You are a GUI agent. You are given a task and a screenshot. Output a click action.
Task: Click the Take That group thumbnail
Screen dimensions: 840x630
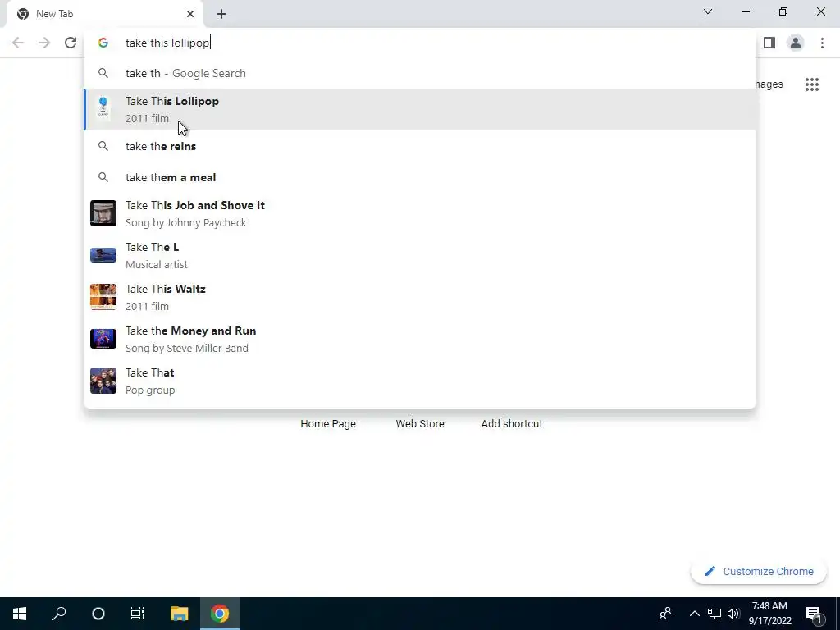coord(103,381)
